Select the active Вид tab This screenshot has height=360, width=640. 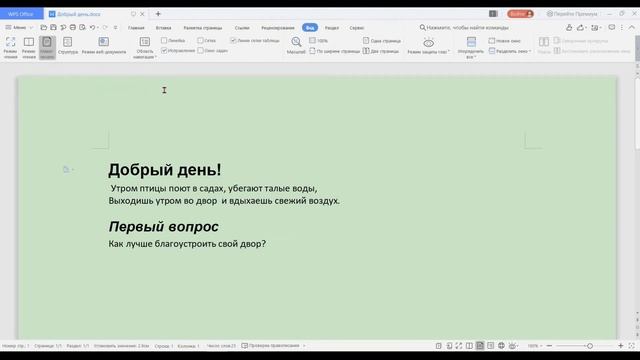[310, 28]
